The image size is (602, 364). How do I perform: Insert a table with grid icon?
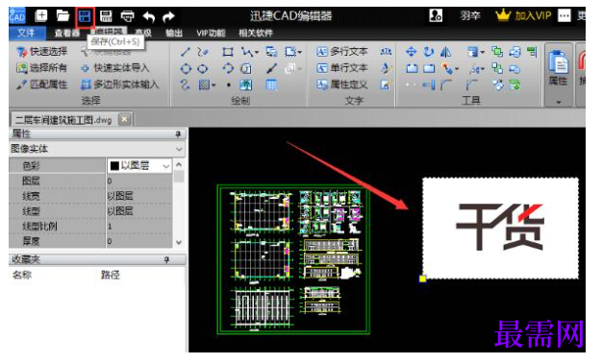[x=271, y=85]
